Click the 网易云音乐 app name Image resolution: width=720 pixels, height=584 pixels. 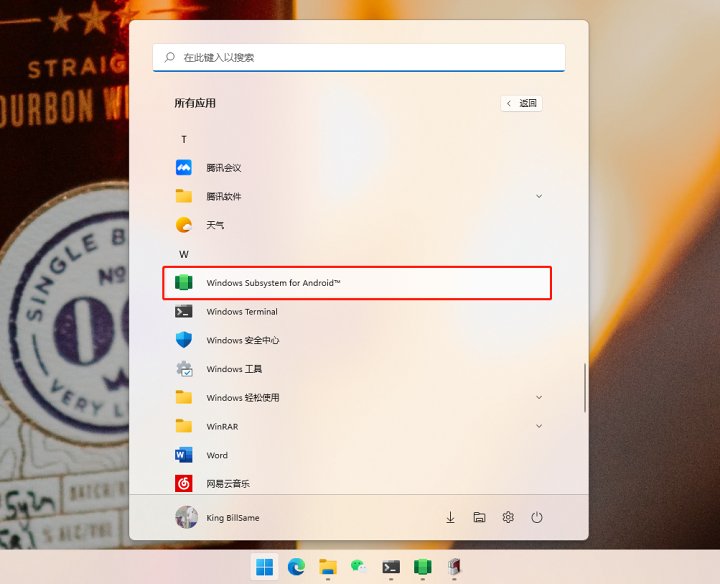click(228, 484)
